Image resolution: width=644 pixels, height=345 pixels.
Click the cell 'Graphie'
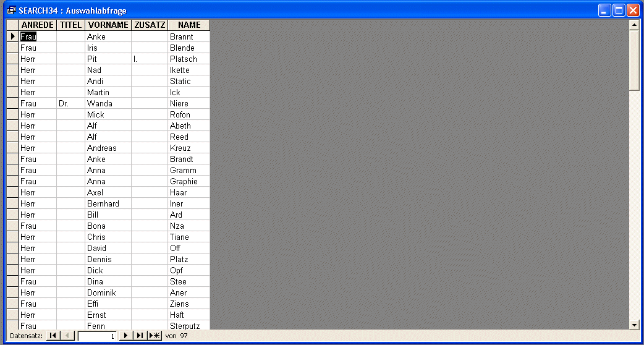point(189,181)
